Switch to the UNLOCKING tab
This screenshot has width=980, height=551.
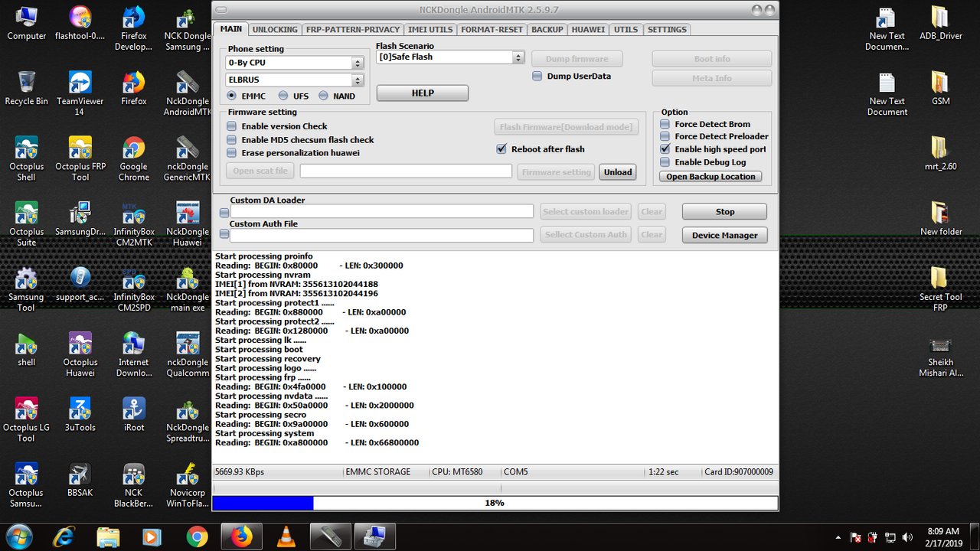pos(275,30)
